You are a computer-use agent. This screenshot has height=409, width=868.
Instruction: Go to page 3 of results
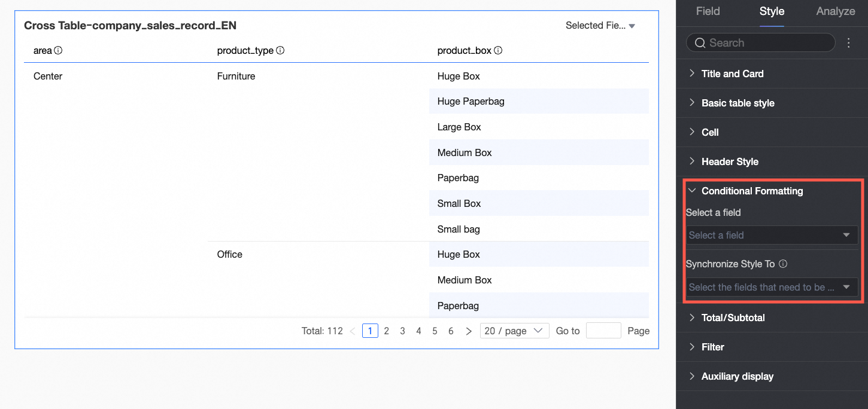pos(403,331)
